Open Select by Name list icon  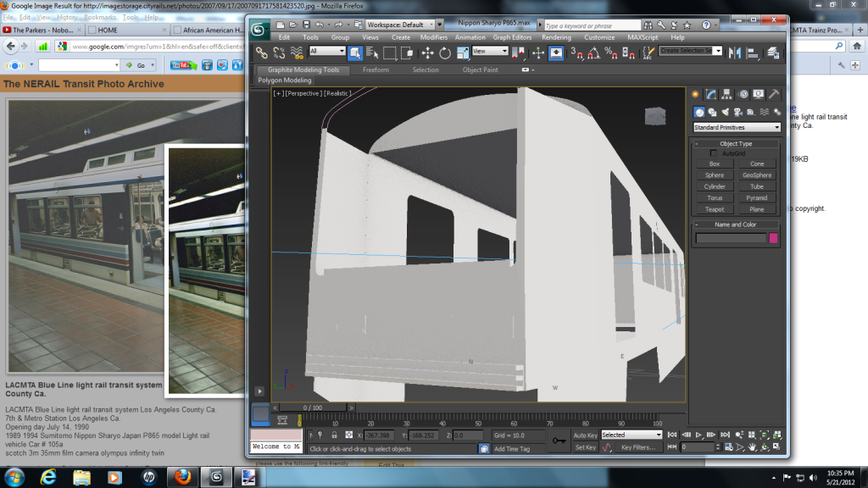[x=373, y=53]
